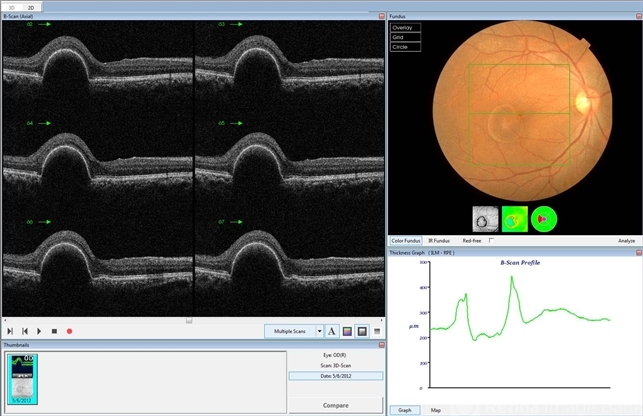The width and height of the screenshot is (643, 416).
Task: Toggle the Circle option on the fundus
Action: pyautogui.click(x=405, y=47)
